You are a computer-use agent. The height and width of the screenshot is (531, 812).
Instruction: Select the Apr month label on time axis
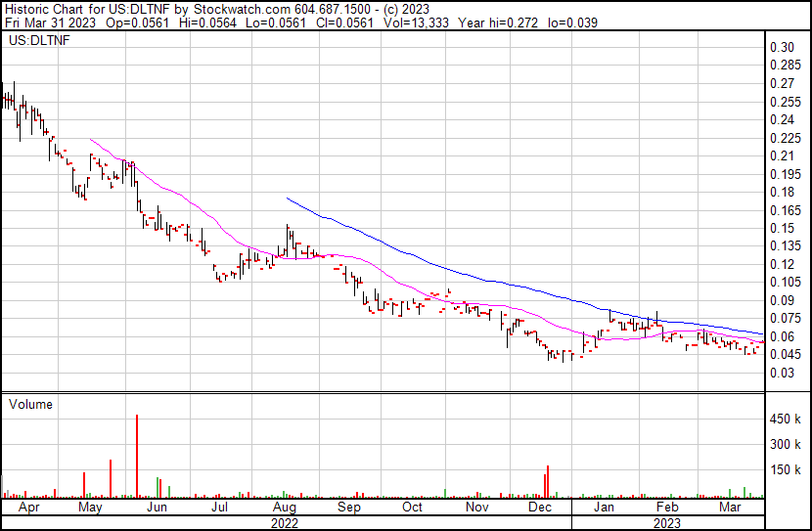point(26,509)
